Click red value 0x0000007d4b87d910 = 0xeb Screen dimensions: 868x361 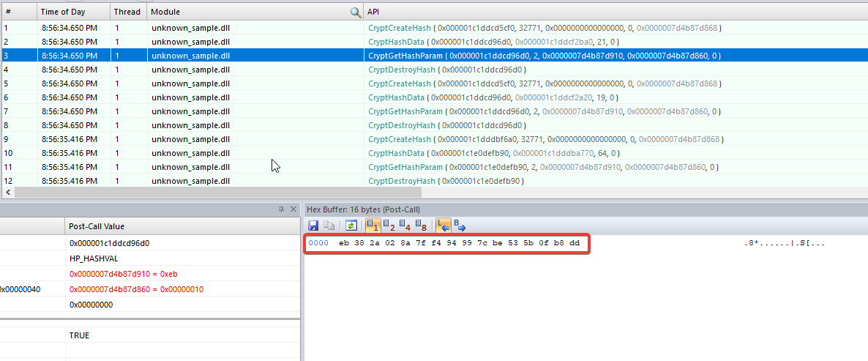coord(123,274)
